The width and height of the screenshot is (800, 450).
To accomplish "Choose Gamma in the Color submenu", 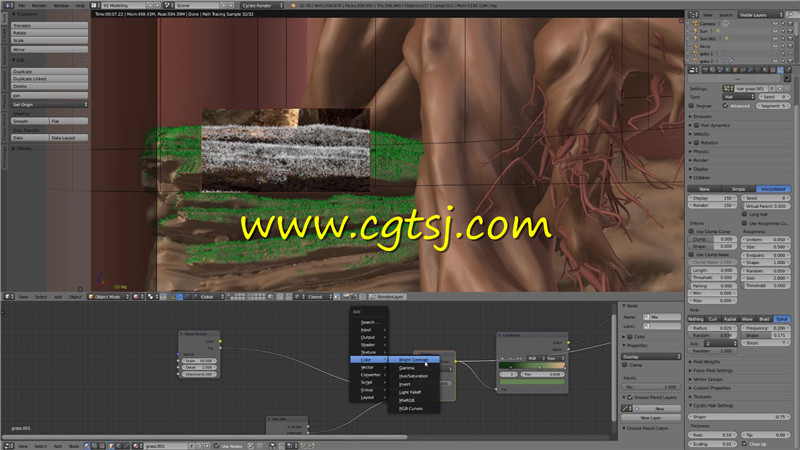I will pyautogui.click(x=407, y=368).
